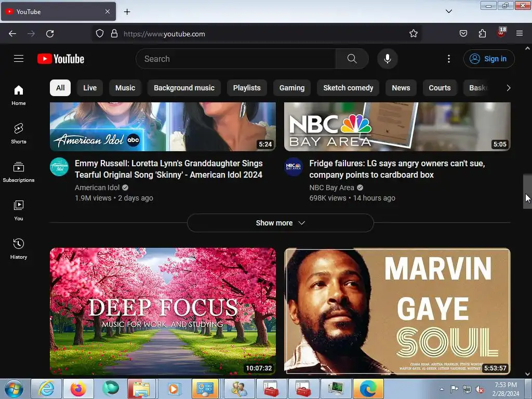Play the NBC Bay Area thumbnail

397,127
